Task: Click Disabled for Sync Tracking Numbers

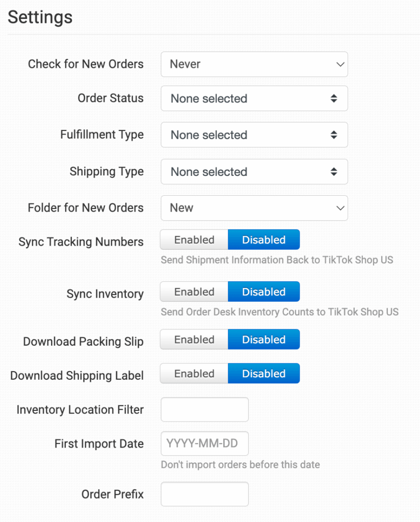Action: [264, 240]
